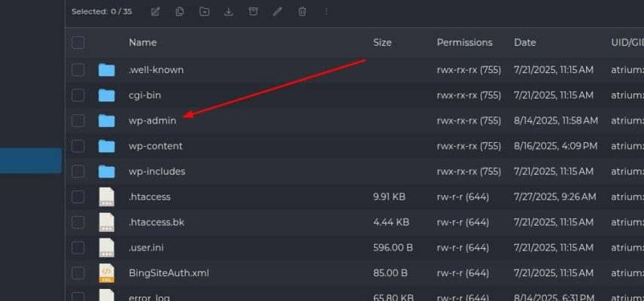Click the .htaccess.bk file icon
644x301 pixels.
tap(107, 222)
